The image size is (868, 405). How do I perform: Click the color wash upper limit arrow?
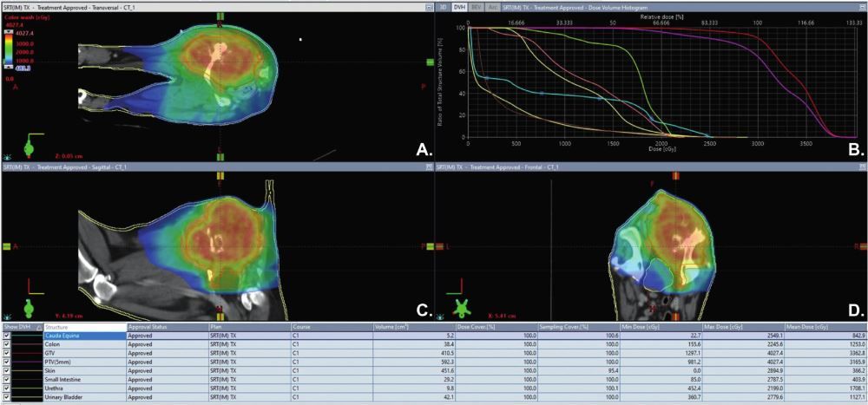click(10, 32)
